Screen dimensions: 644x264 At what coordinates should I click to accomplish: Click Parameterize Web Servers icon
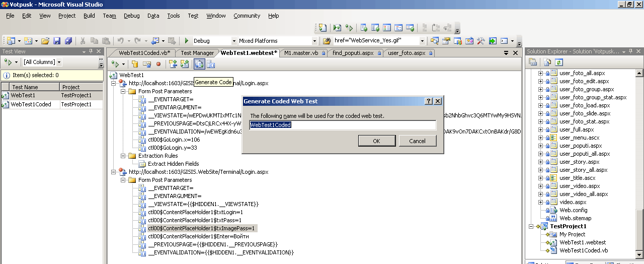click(211, 64)
